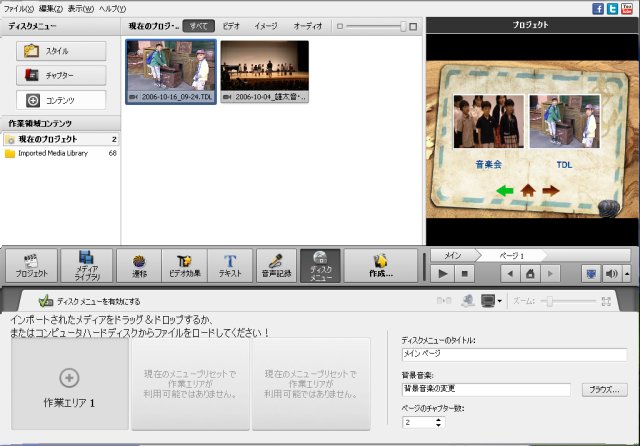Click the Facebook share icon
The width and height of the screenshot is (640, 446).
598,8
